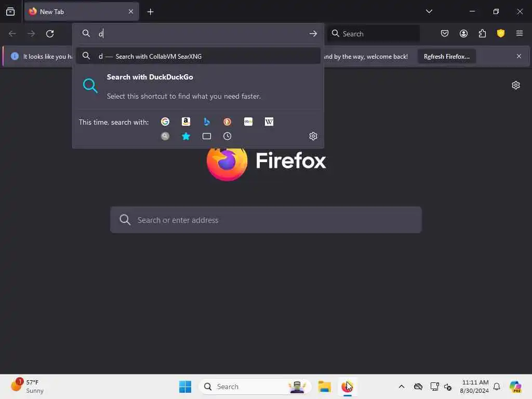Search in Bookmarks star icon
532x399 pixels.
click(186, 136)
